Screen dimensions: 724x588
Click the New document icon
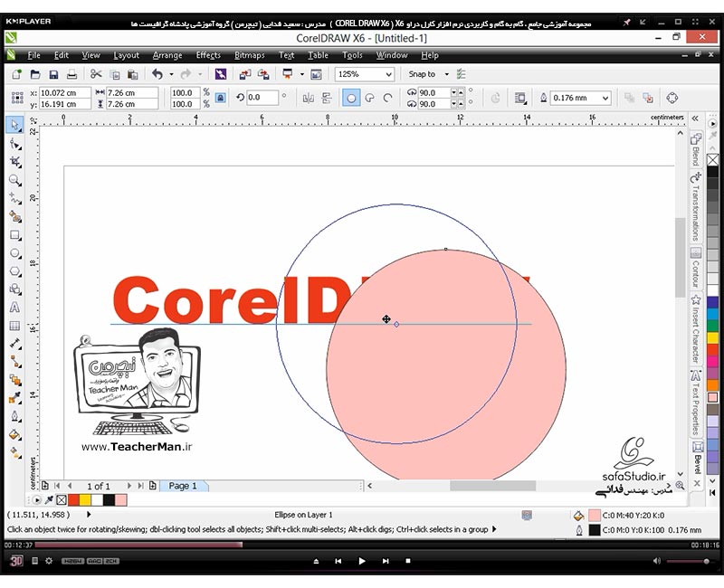(x=16, y=74)
